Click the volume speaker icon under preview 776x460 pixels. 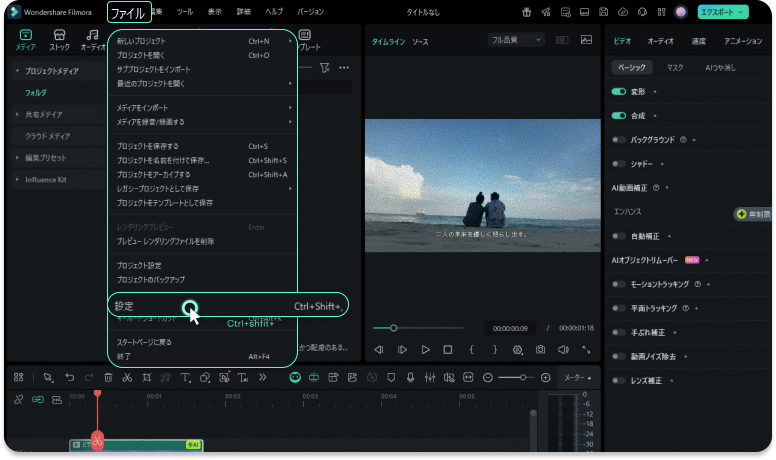click(x=563, y=350)
